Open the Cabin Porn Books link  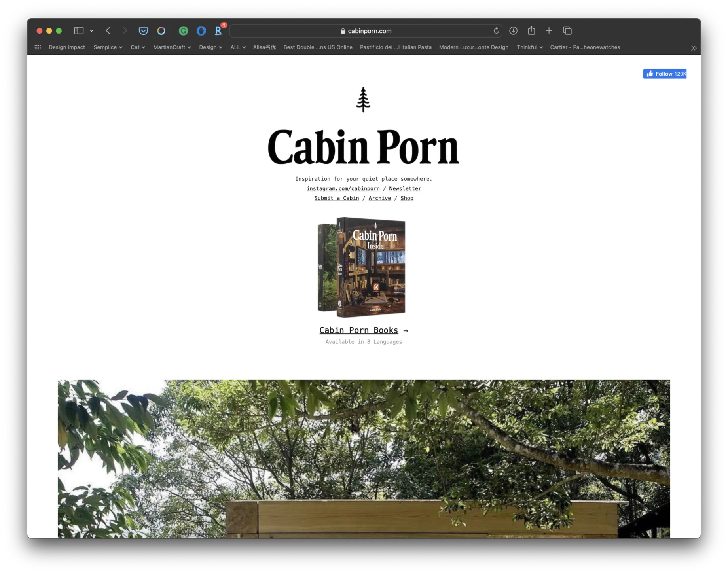point(359,330)
